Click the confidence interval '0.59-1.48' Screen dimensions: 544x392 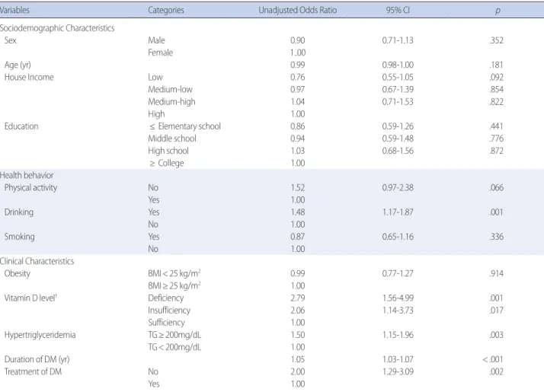point(398,139)
